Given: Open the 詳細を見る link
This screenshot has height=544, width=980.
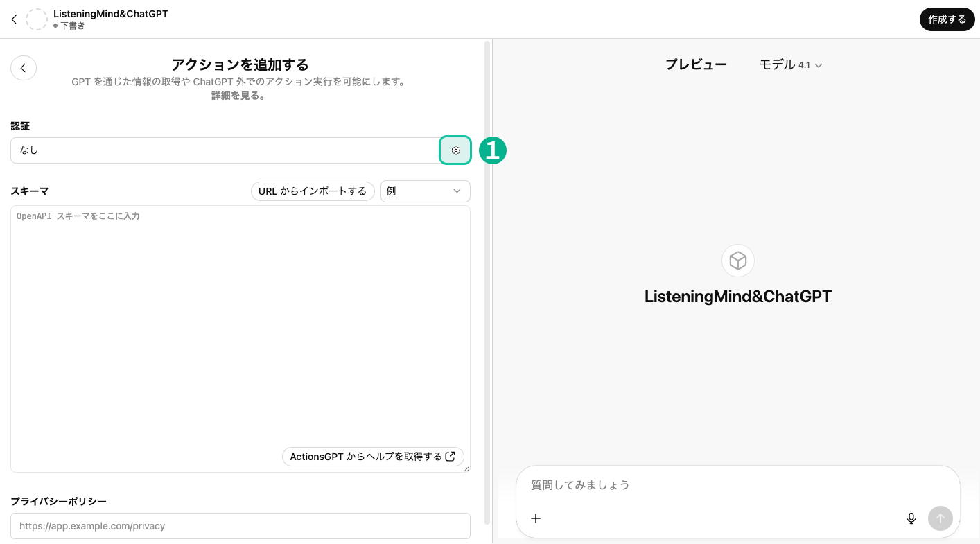Looking at the screenshot, I should pos(238,96).
